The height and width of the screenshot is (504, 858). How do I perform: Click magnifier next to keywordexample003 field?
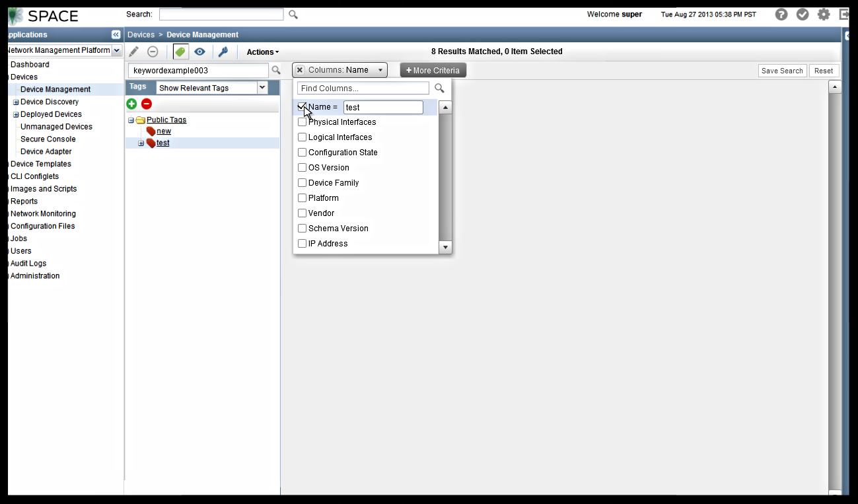coord(276,70)
